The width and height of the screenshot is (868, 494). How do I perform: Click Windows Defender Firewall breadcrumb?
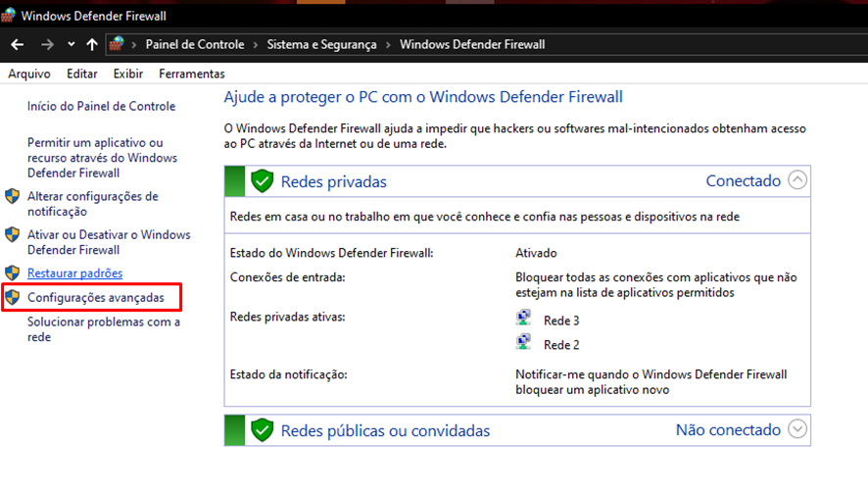click(x=472, y=44)
